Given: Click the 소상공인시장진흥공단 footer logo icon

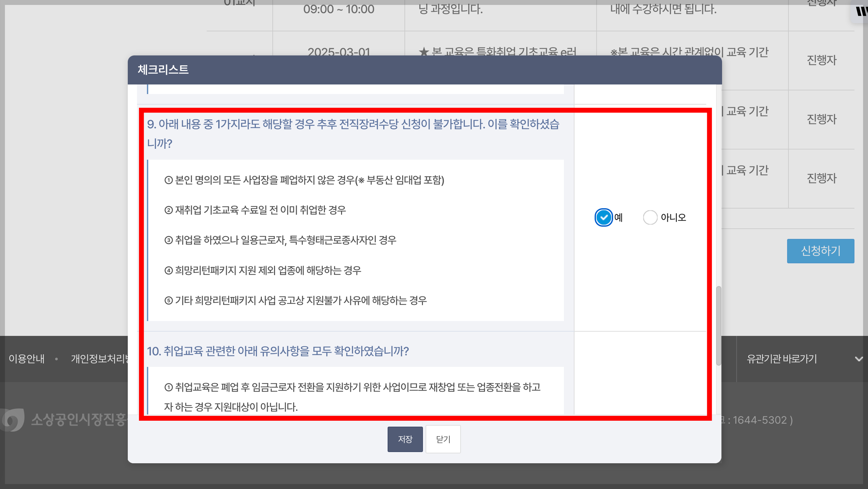Looking at the screenshot, I should click(13, 420).
